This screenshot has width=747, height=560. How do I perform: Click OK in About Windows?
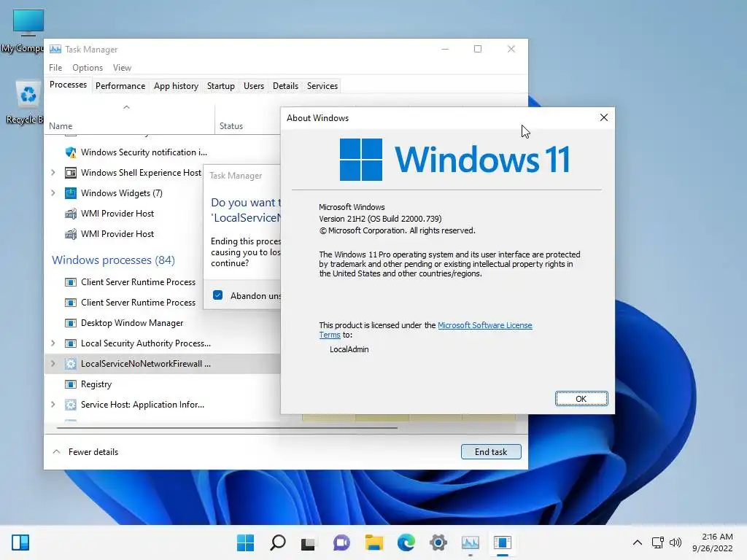point(581,399)
